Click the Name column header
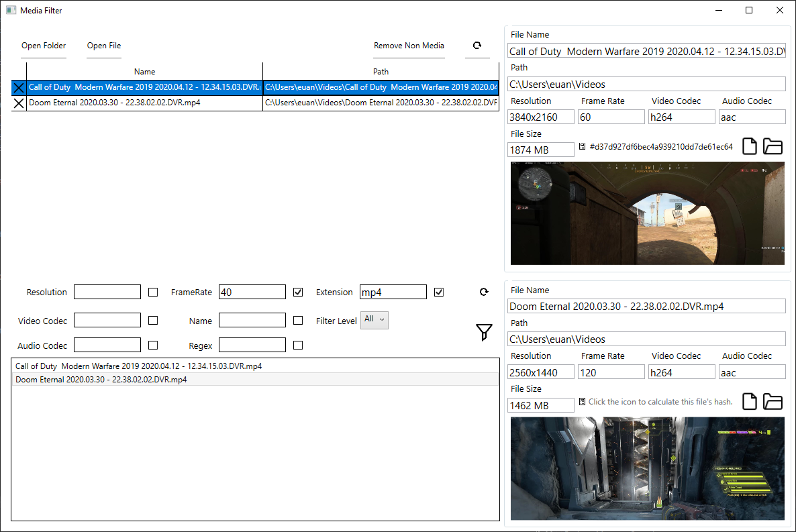This screenshot has width=796, height=532. (x=145, y=72)
